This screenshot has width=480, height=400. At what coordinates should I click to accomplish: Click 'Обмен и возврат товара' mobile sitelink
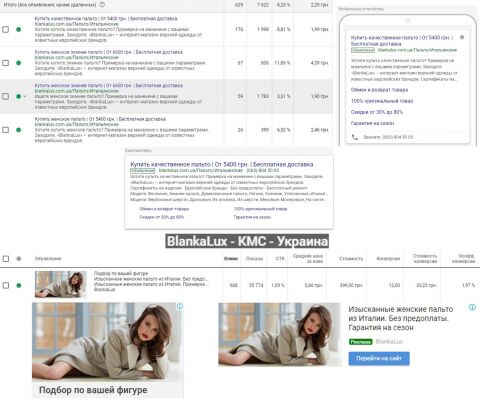click(379, 90)
